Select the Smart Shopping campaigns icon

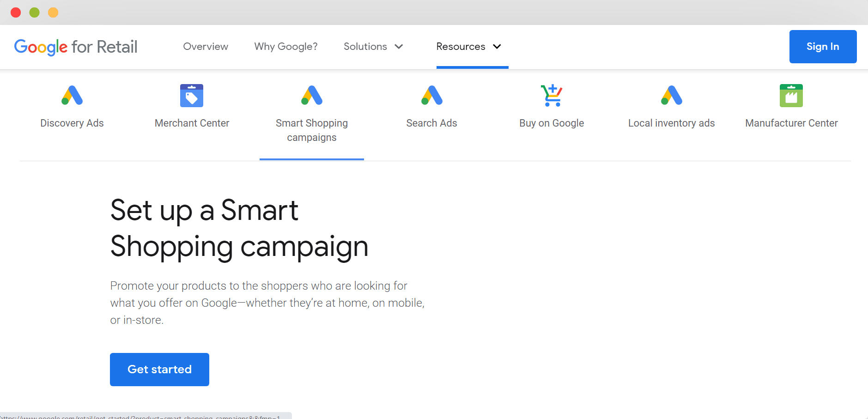[x=312, y=95]
